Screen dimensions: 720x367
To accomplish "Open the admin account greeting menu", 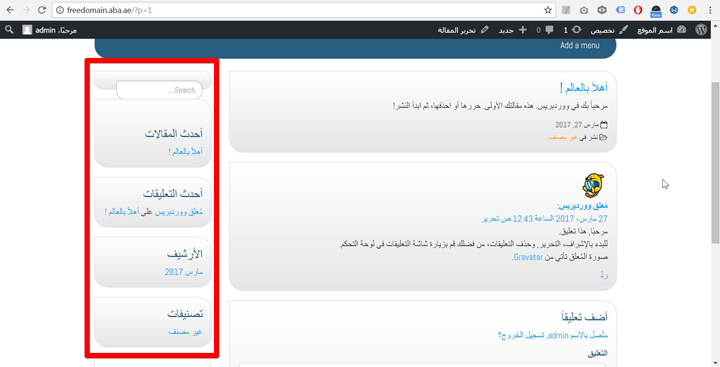I will point(50,30).
